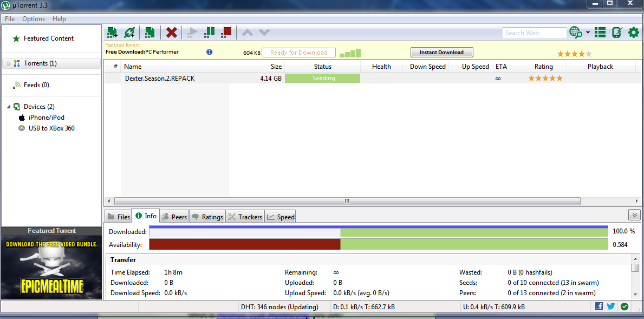Image resolution: width=644 pixels, height=319 pixels.
Task: Move torrent down in queue
Action: 264,32
